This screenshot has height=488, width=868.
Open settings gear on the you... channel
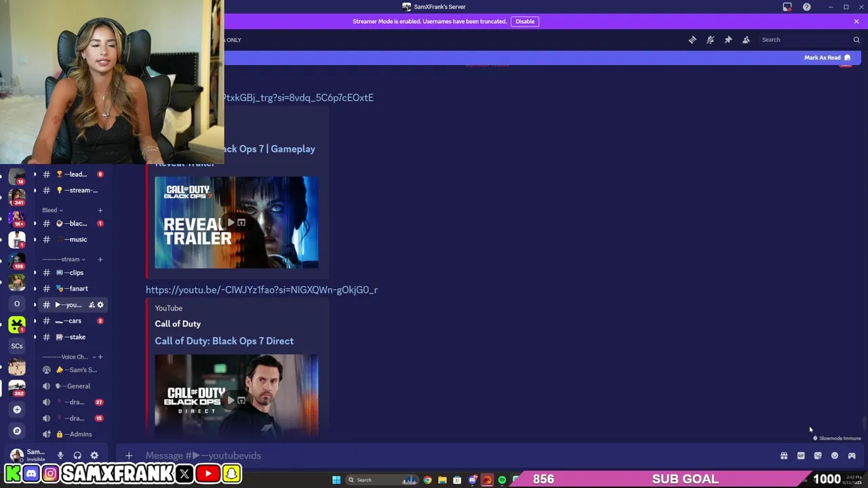pos(100,305)
